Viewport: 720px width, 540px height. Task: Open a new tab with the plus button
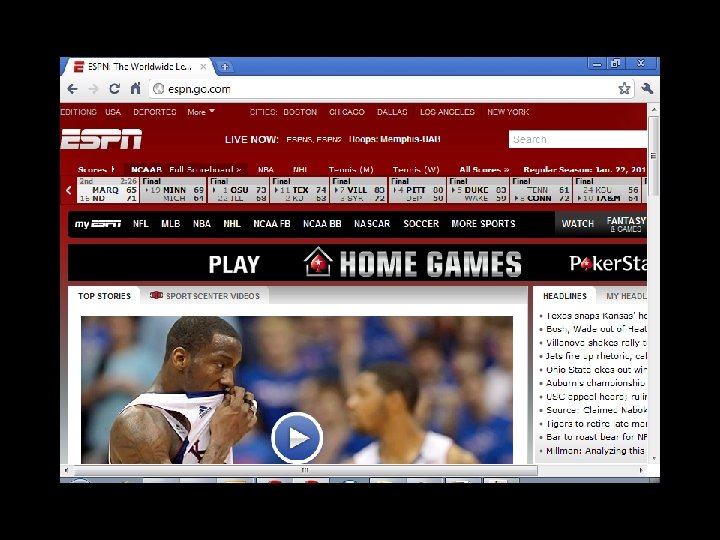pyautogui.click(x=225, y=67)
